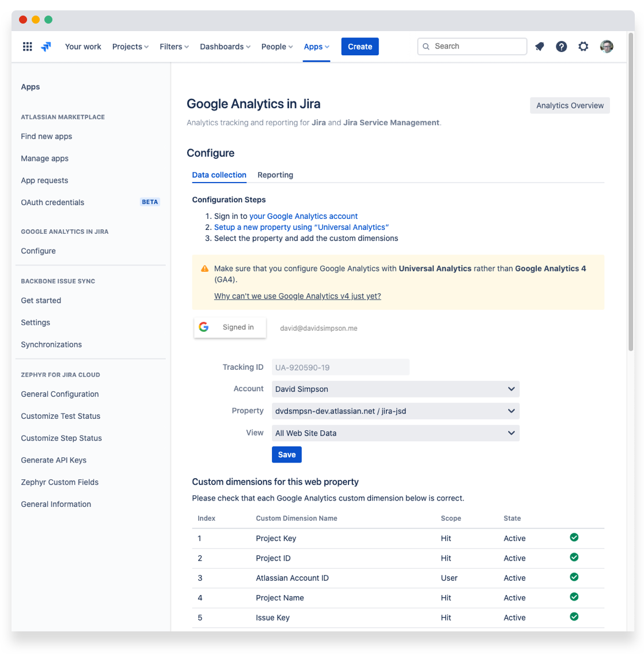Viewport: 644px width, 655px height.
Task: Click the user profile avatar
Action: (x=606, y=47)
